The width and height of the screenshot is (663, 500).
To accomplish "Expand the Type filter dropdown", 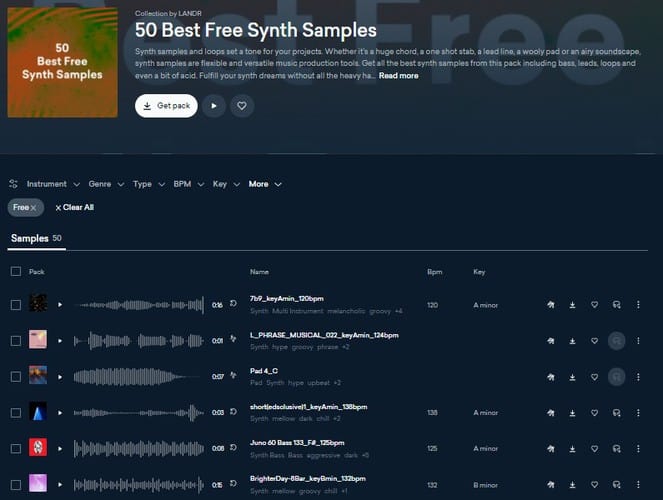I will click(148, 184).
